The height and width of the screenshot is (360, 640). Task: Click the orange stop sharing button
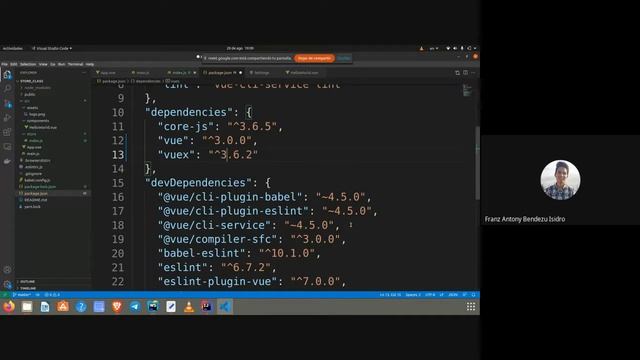[x=314, y=58]
